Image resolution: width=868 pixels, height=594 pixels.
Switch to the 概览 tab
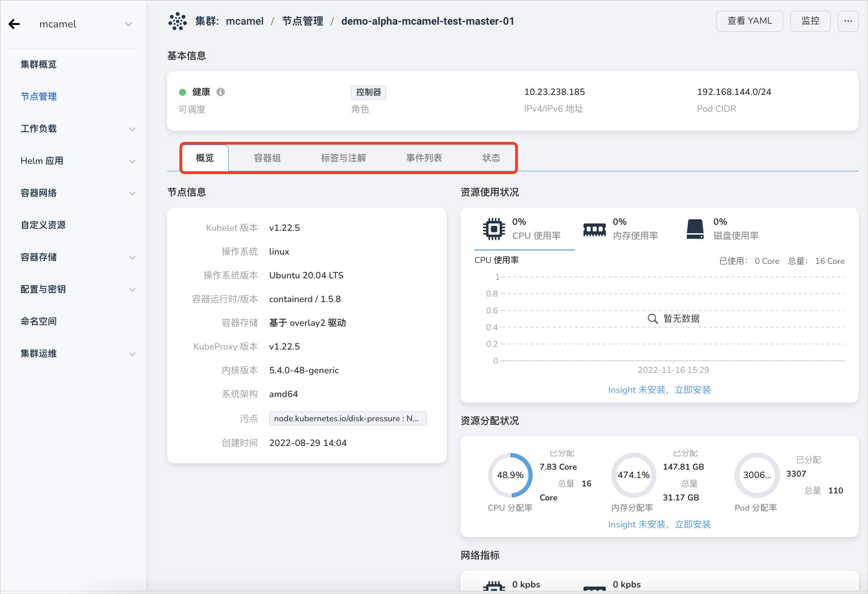point(205,158)
